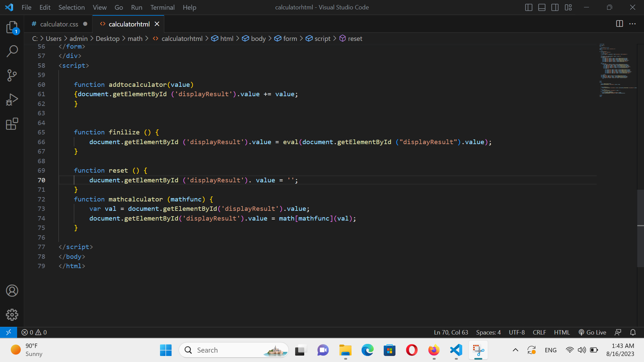This screenshot has width=644, height=362.
Task: Open the File menu
Action: [x=26, y=7]
